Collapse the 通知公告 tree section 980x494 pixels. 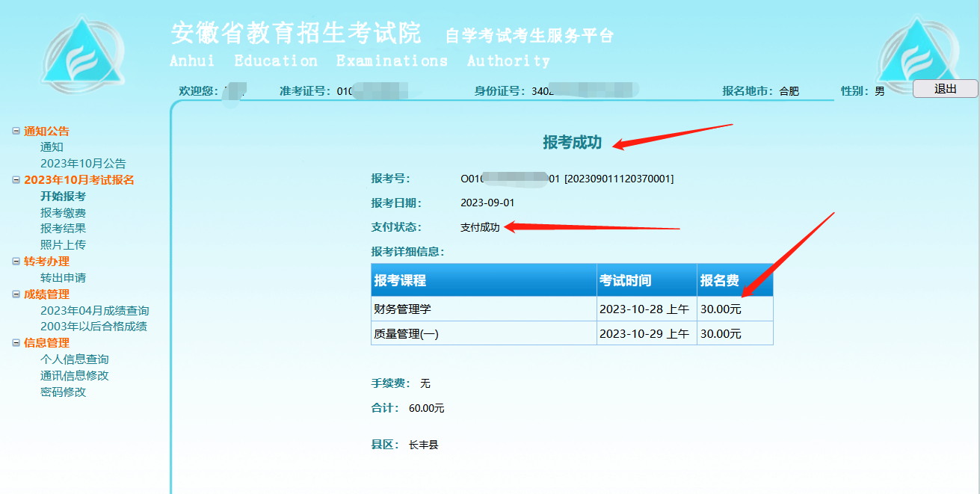pos(16,132)
